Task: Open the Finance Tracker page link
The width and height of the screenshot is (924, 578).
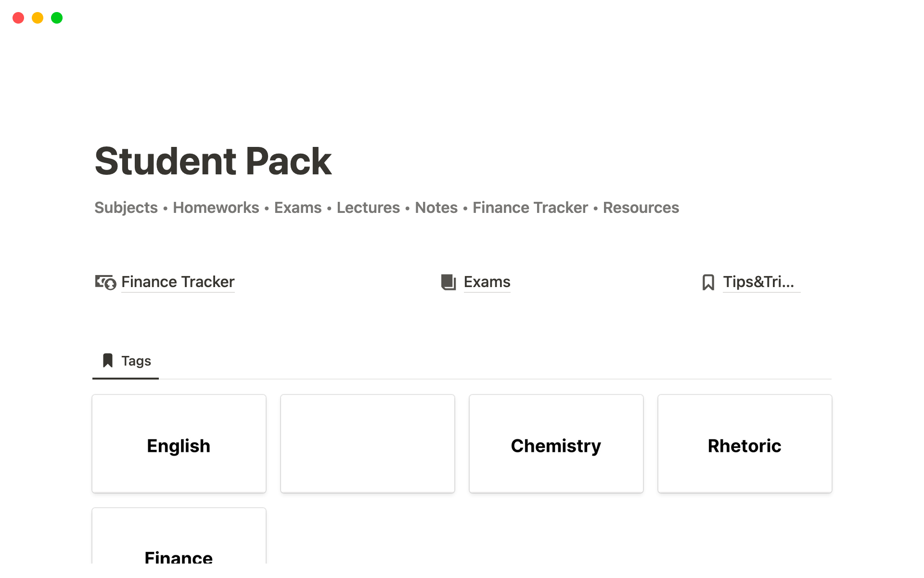Action: coord(178,282)
